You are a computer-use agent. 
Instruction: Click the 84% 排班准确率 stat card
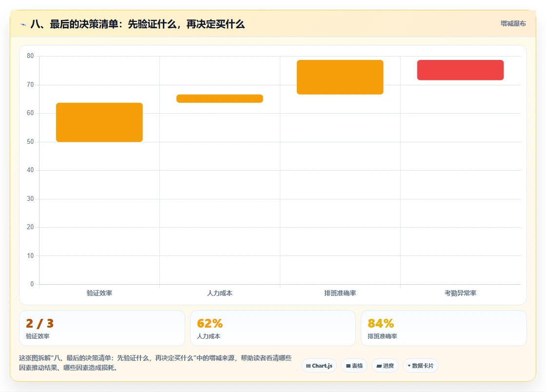(x=444, y=328)
